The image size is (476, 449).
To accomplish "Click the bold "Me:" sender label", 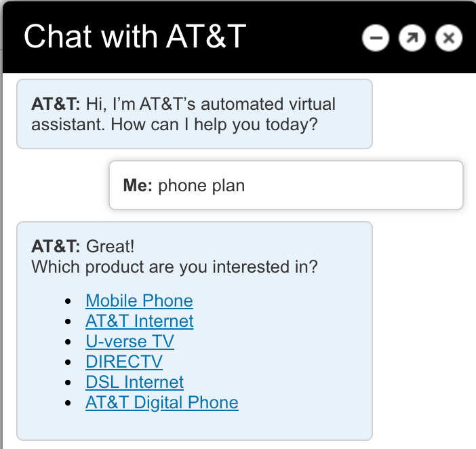I will point(138,185).
